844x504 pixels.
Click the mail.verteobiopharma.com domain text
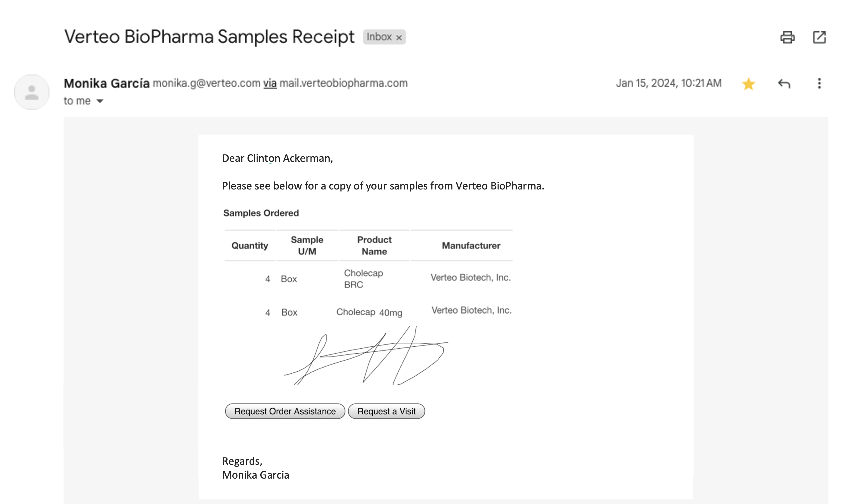tap(343, 83)
